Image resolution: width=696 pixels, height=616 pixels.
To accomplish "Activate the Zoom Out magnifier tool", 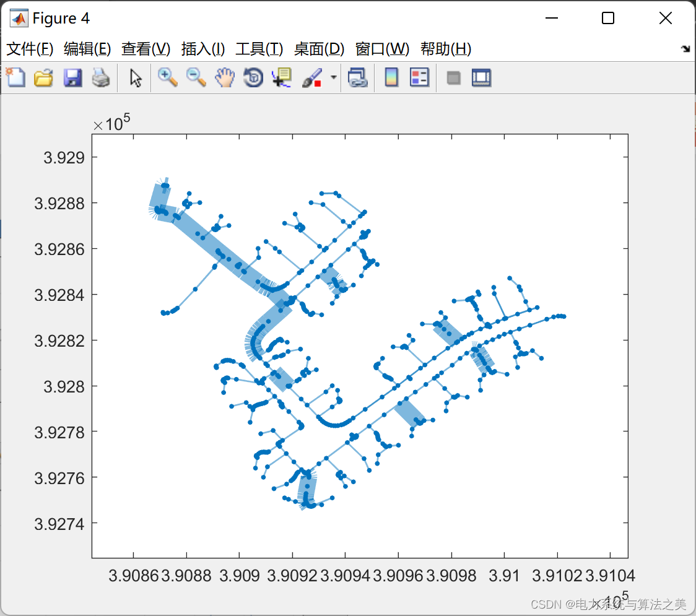I will pos(196,78).
